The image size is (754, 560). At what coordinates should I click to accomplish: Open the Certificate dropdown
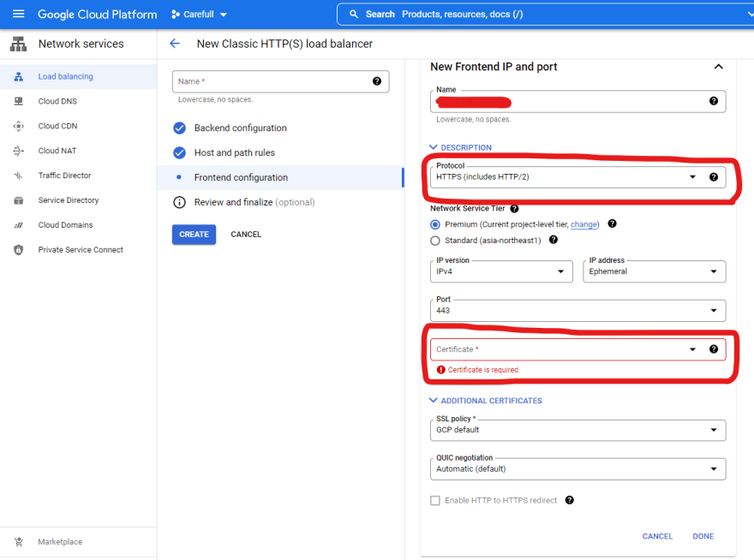577,349
